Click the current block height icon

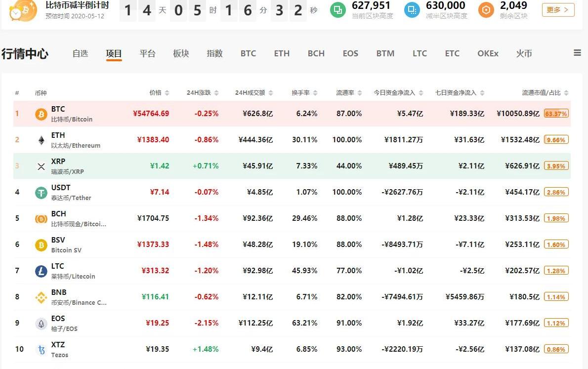tap(338, 9)
